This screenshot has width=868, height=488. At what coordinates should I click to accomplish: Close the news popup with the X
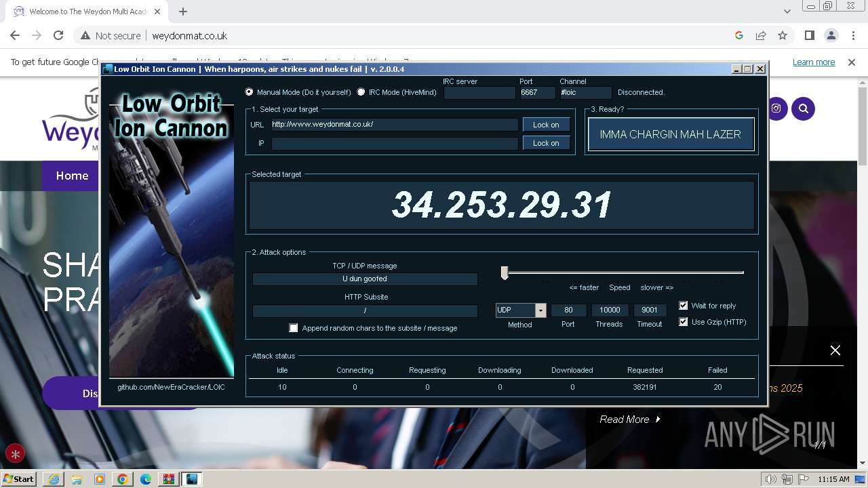click(x=835, y=350)
